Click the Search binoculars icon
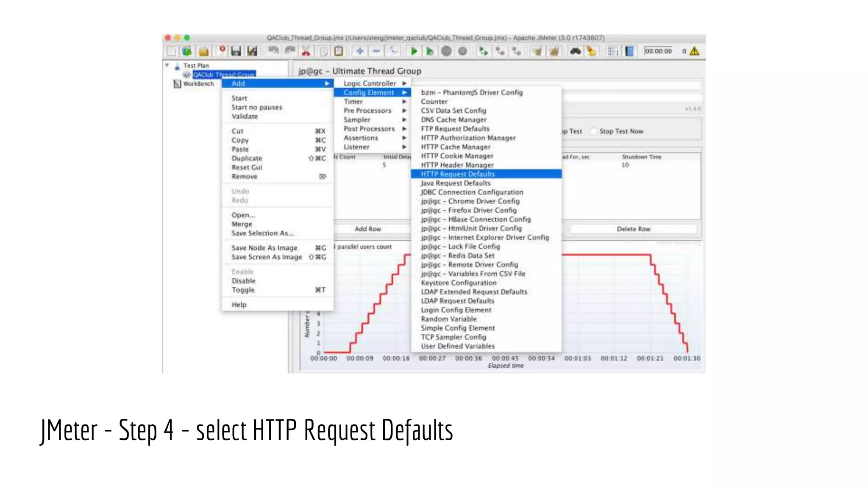This screenshot has width=868, height=488. (x=575, y=51)
